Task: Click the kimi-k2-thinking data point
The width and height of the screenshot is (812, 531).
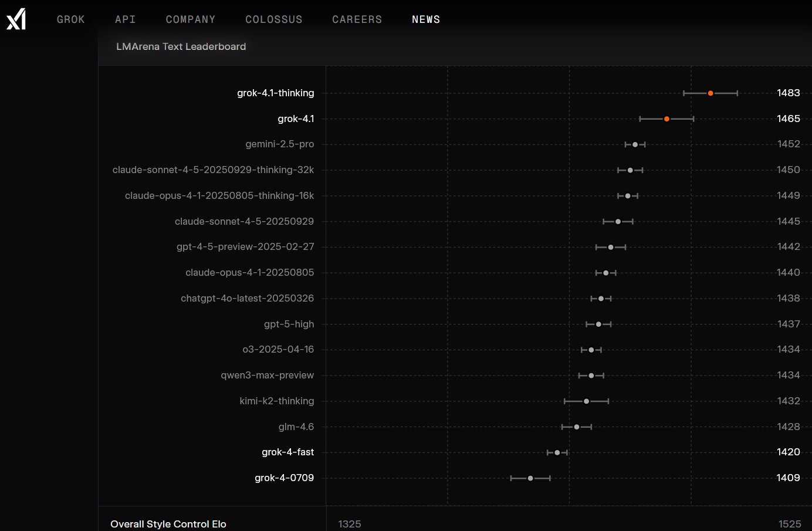Action: coord(586,401)
